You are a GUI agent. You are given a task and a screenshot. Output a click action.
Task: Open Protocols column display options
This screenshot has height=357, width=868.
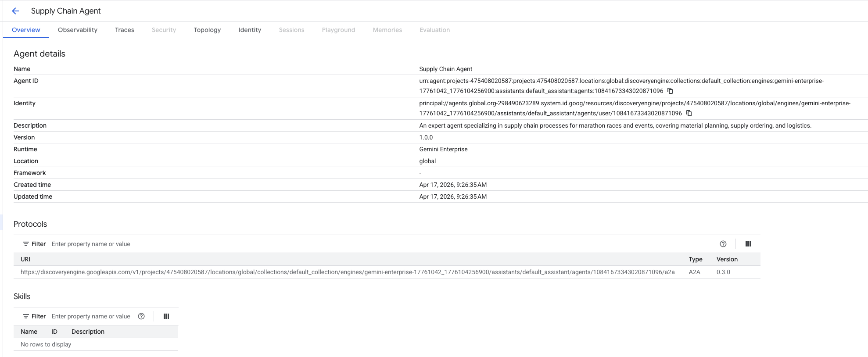click(x=748, y=244)
